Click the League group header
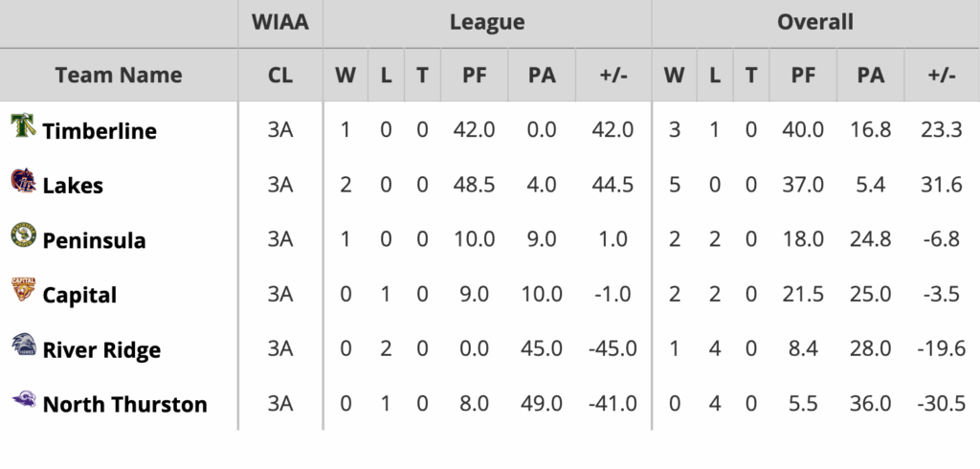This screenshot has height=469, width=980. pyautogui.click(x=487, y=22)
